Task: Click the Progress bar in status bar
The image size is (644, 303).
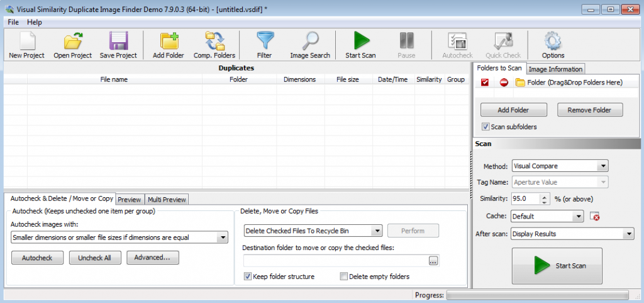Action: click(x=538, y=295)
